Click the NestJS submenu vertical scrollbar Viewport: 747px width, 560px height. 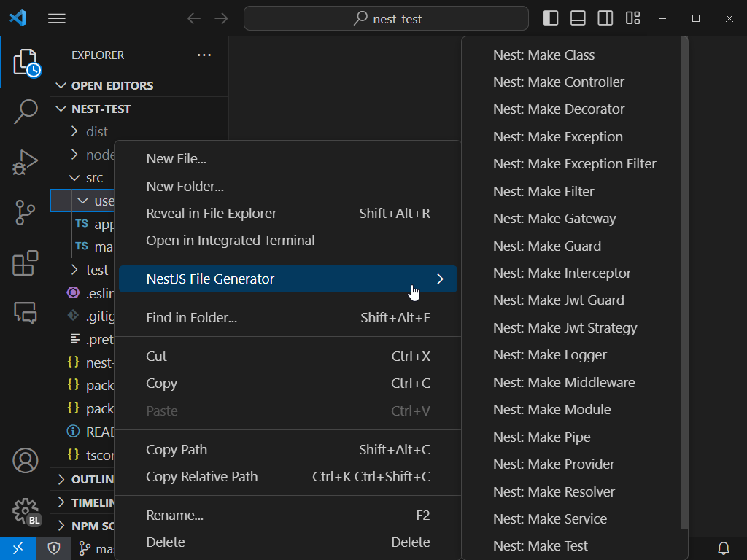click(x=684, y=283)
